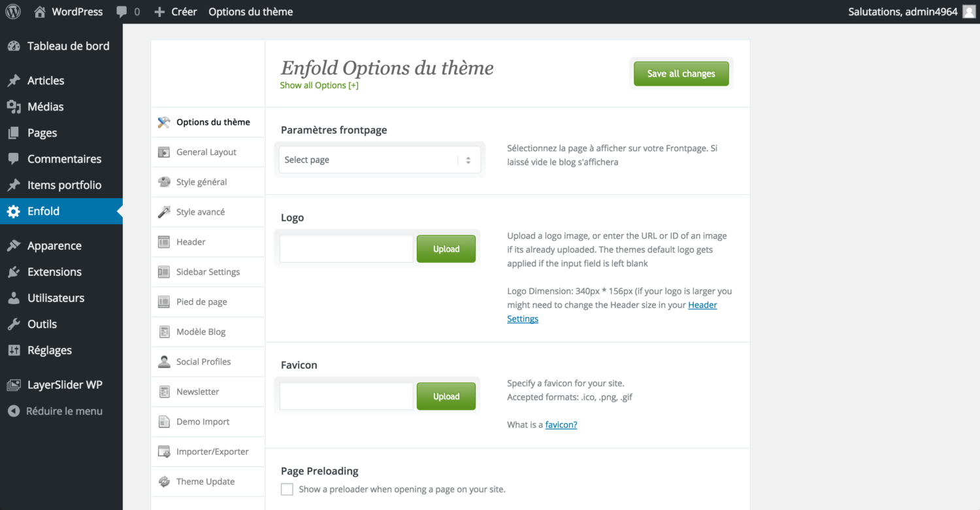Enable the page preloader checkbox
This screenshot has width=980, height=510.
click(x=287, y=489)
